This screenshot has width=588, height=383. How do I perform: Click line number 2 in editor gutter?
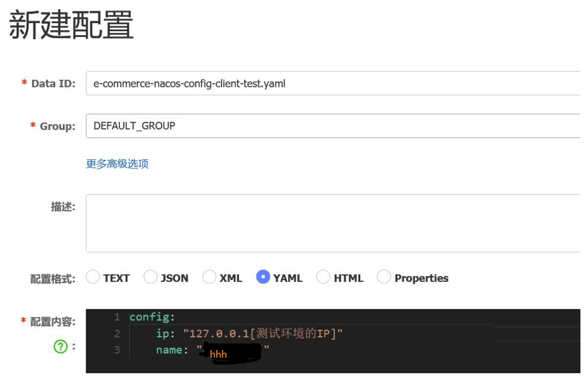click(117, 334)
